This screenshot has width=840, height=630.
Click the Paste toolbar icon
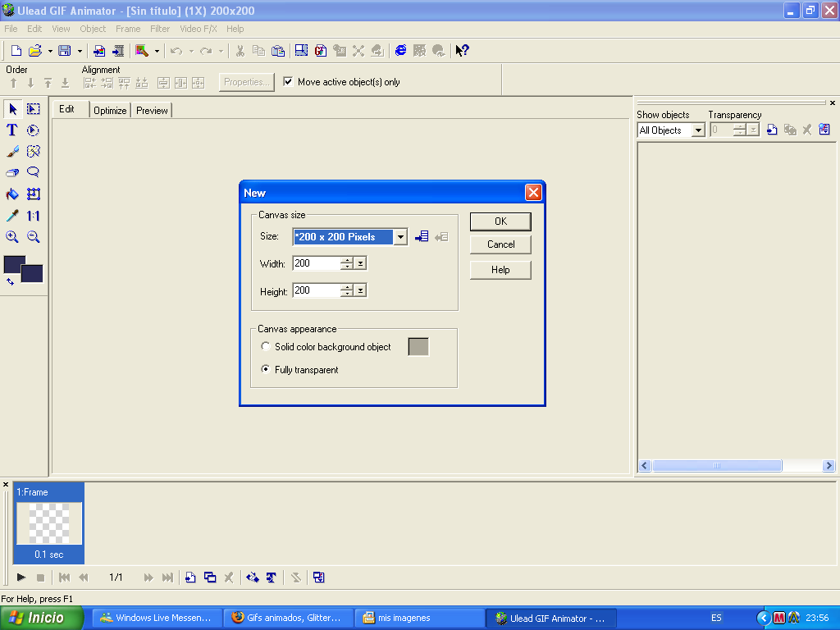278,51
